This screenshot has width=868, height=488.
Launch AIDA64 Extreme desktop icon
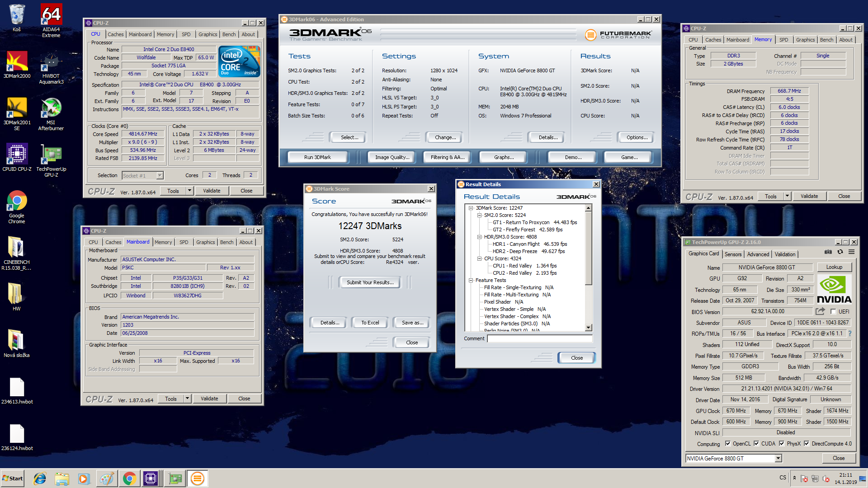coord(51,20)
